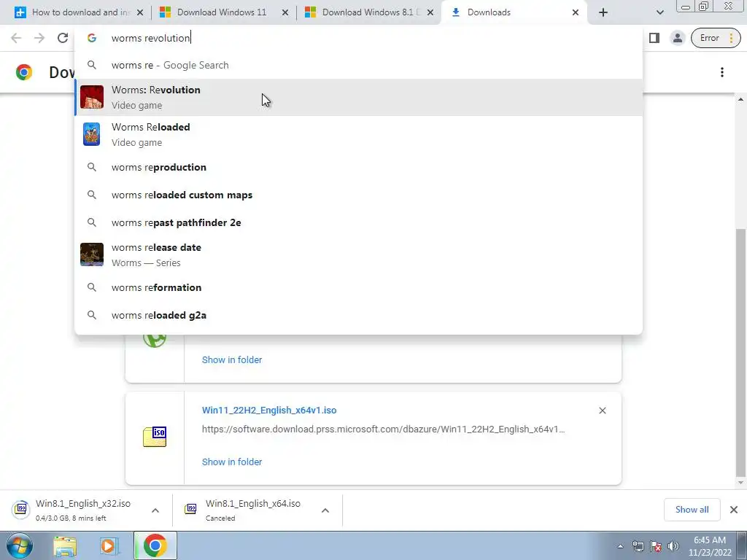Screen dimensions: 747x560
Task: Select Worms: Revolution video game suggestion
Action: 358,97
